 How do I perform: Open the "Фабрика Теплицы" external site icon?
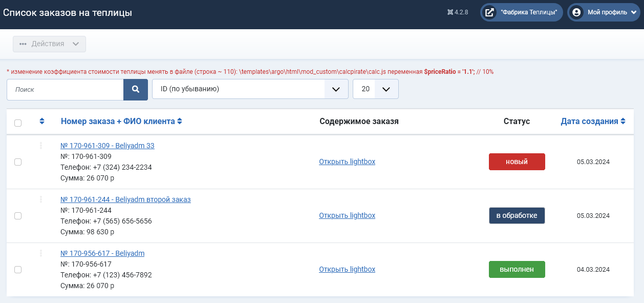point(489,12)
